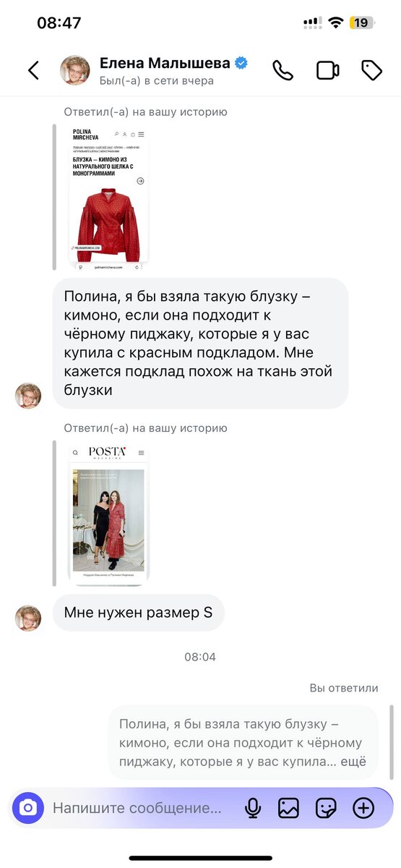Select the "Мне нужен размер S" message
Screen dimensions: 401x868
pyautogui.click(x=138, y=613)
